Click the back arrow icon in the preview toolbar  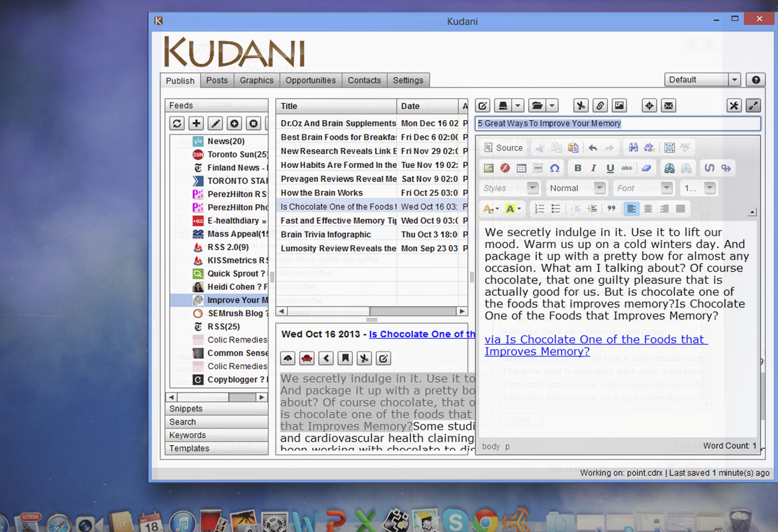click(x=326, y=358)
